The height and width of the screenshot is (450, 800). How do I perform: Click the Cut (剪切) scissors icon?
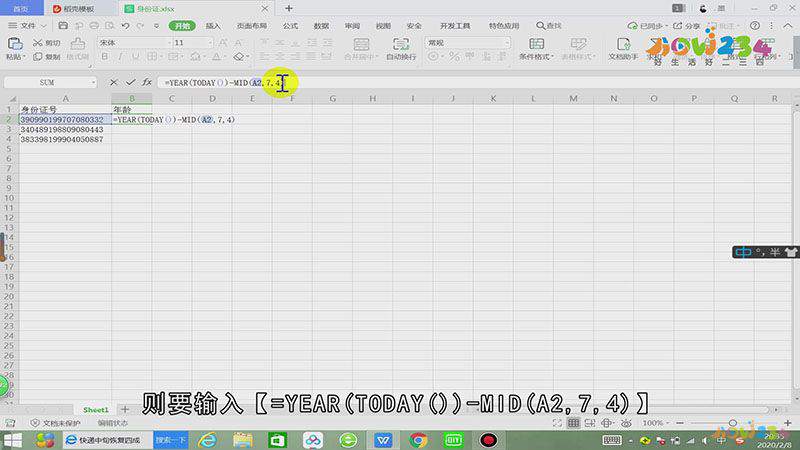(38, 43)
